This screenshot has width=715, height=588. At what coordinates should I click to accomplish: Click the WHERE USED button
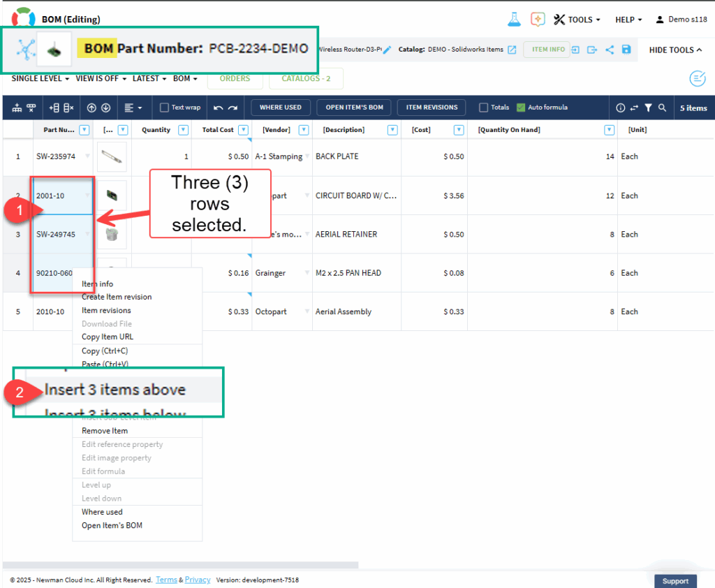(280, 108)
